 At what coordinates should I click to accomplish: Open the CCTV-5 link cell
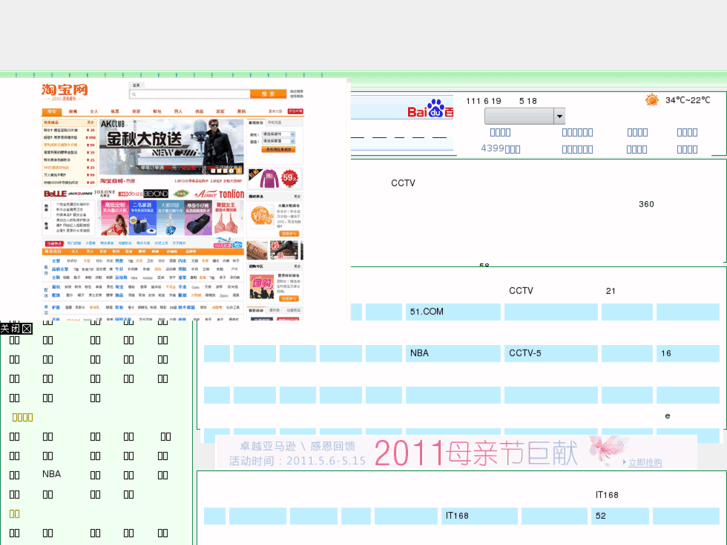(x=551, y=353)
